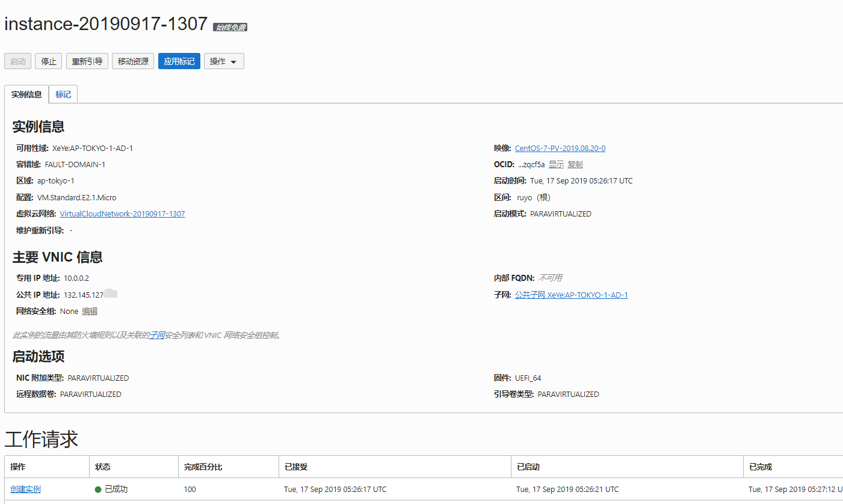Click the 子网 link in the italic note
The height and width of the screenshot is (504, 843).
tap(157, 335)
